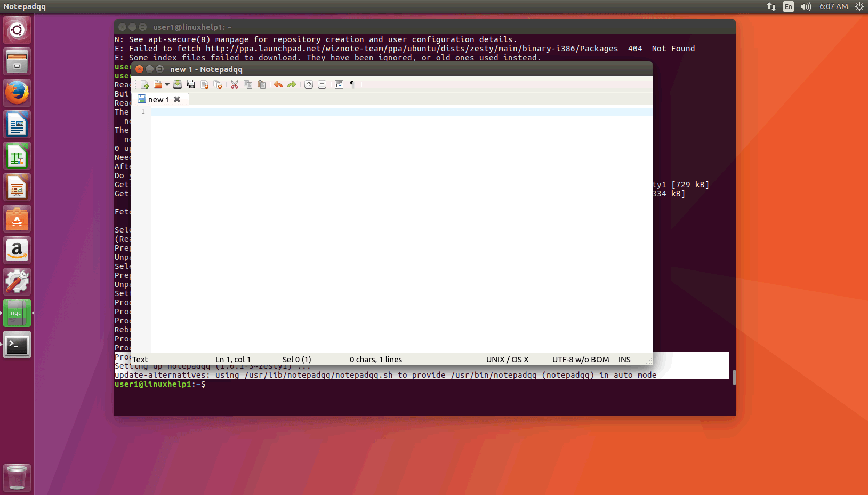868x495 pixels.
Task: Close the "new 1" tab with X
Action: (x=177, y=99)
